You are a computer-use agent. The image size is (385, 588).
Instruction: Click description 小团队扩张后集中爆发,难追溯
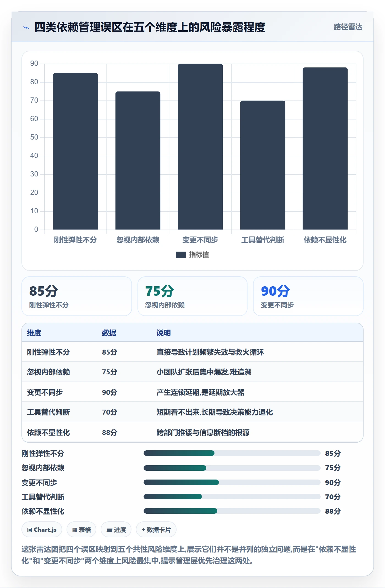click(x=204, y=372)
